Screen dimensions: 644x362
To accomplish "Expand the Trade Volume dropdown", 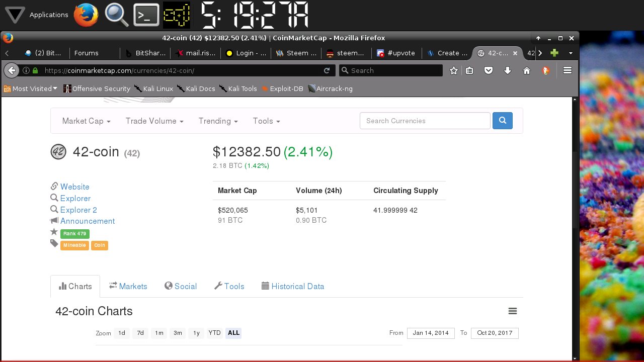I will coord(154,121).
